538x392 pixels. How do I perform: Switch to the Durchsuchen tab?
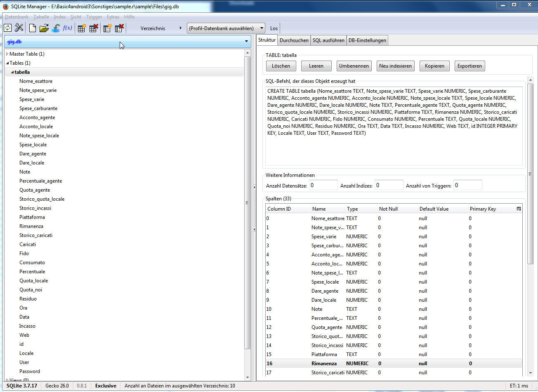click(x=294, y=40)
